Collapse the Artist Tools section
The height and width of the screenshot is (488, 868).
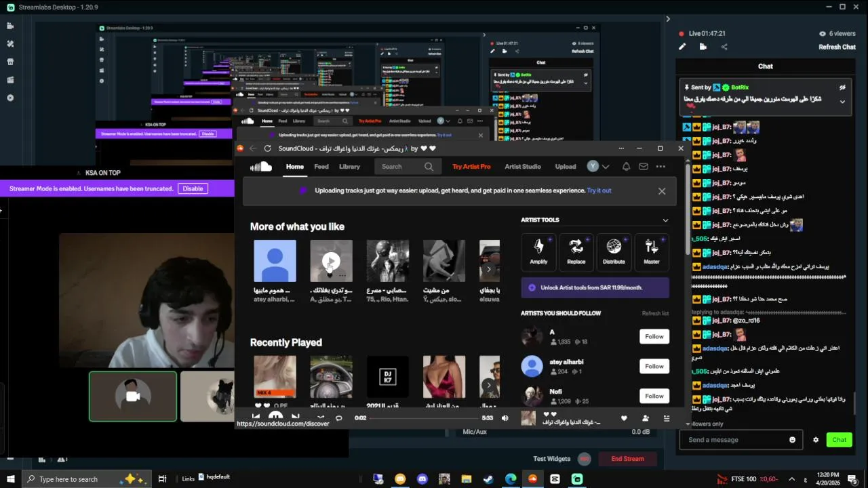click(x=665, y=220)
